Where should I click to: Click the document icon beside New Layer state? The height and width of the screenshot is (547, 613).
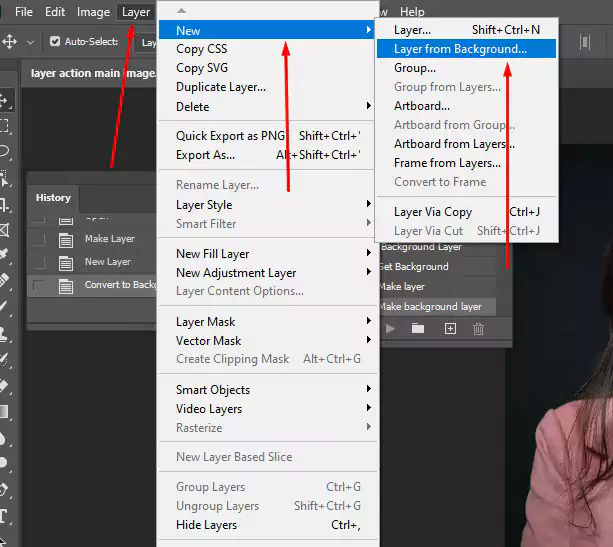click(x=66, y=263)
